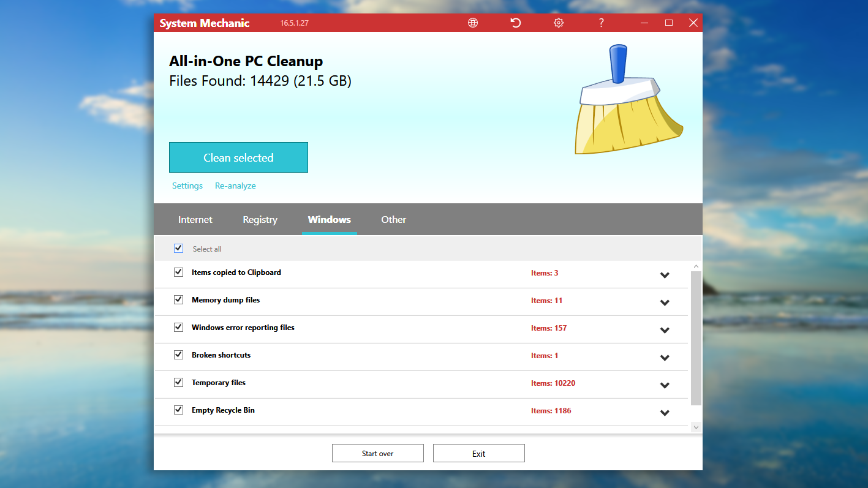This screenshot has width=868, height=488.
Task: Click the Items: 10220 count
Action: click(553, 383)
